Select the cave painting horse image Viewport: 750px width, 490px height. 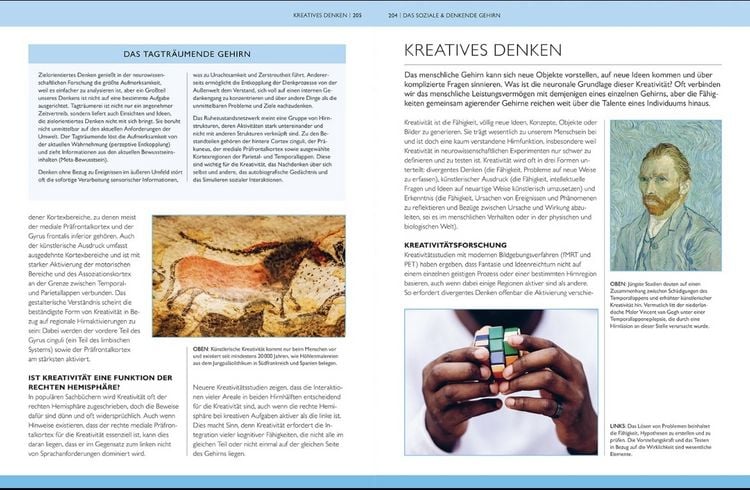(x=249, y=276)
